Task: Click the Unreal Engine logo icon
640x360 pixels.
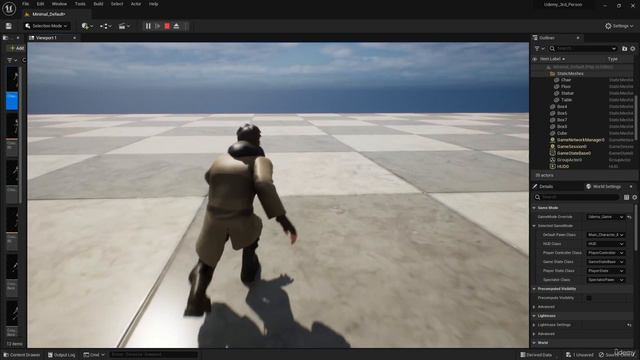Action: [9, 9]
